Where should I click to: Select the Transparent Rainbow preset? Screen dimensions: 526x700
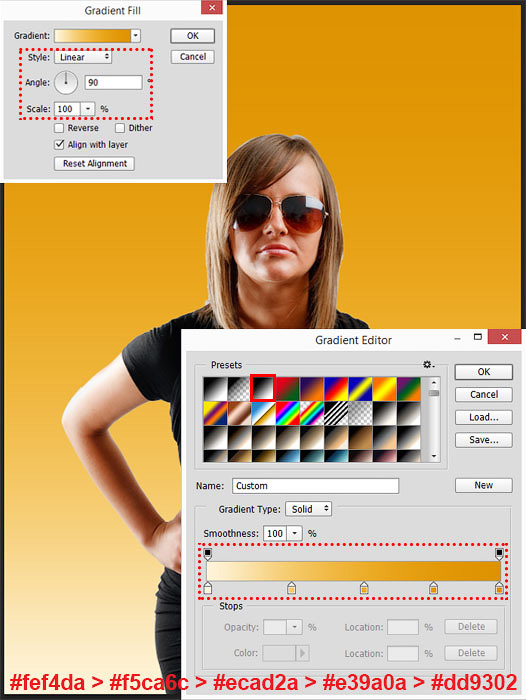tap(312, 413)
